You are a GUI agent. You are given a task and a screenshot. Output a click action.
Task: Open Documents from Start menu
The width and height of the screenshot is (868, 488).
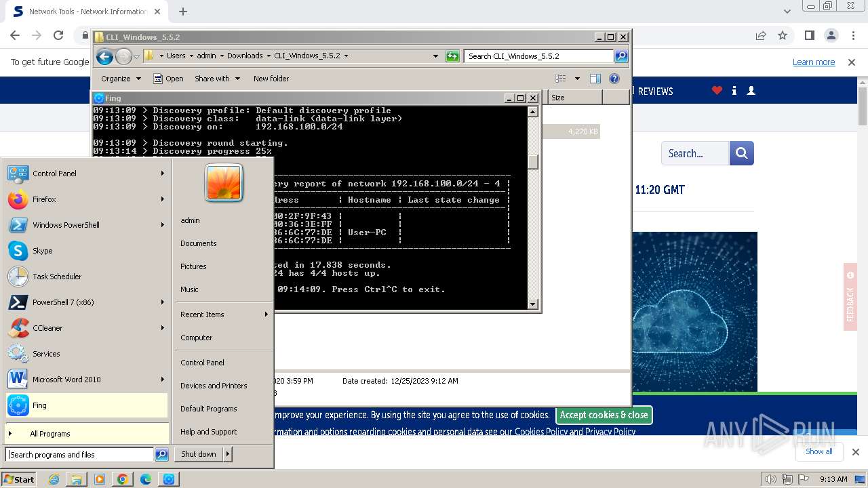pyautogui.click(x=199, y=243)
